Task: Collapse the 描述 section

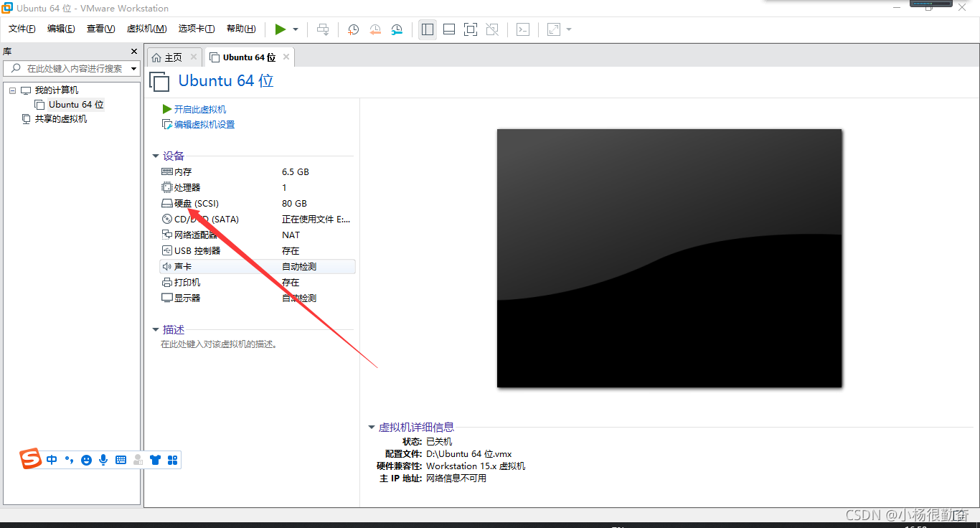Action: [x=156, y=330]
